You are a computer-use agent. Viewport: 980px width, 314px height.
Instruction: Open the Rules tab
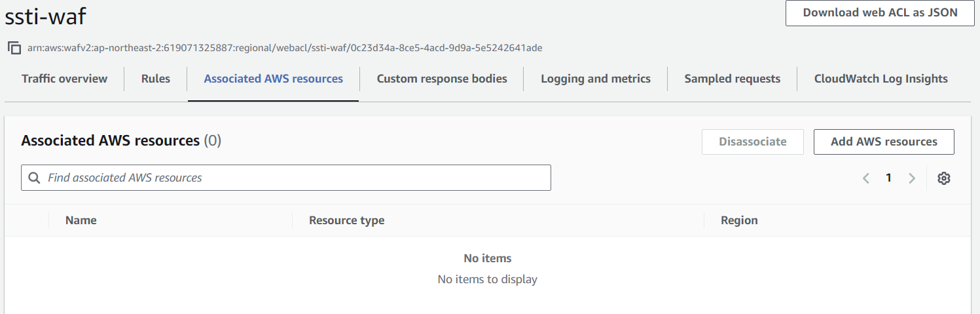pos(156,79)
